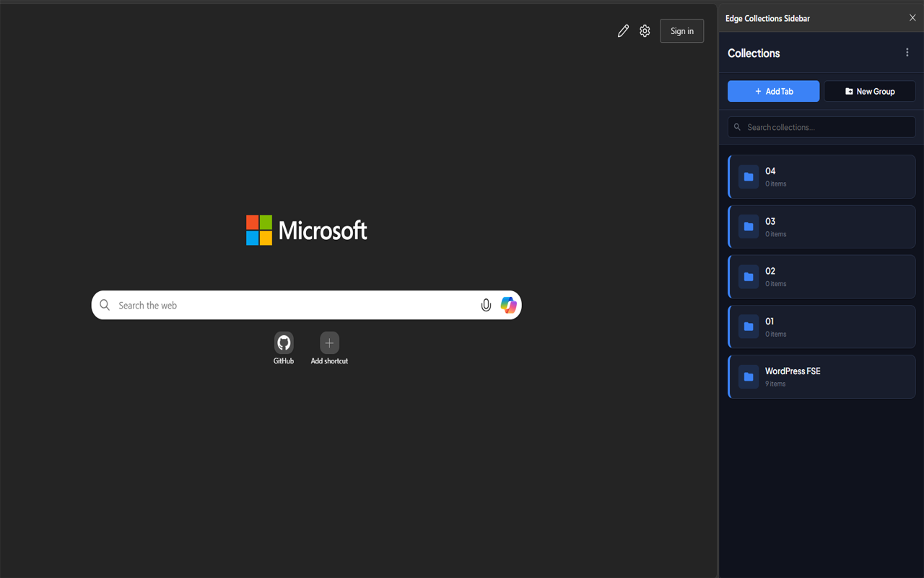Click folder icon of collection 03

pos(749,227)
